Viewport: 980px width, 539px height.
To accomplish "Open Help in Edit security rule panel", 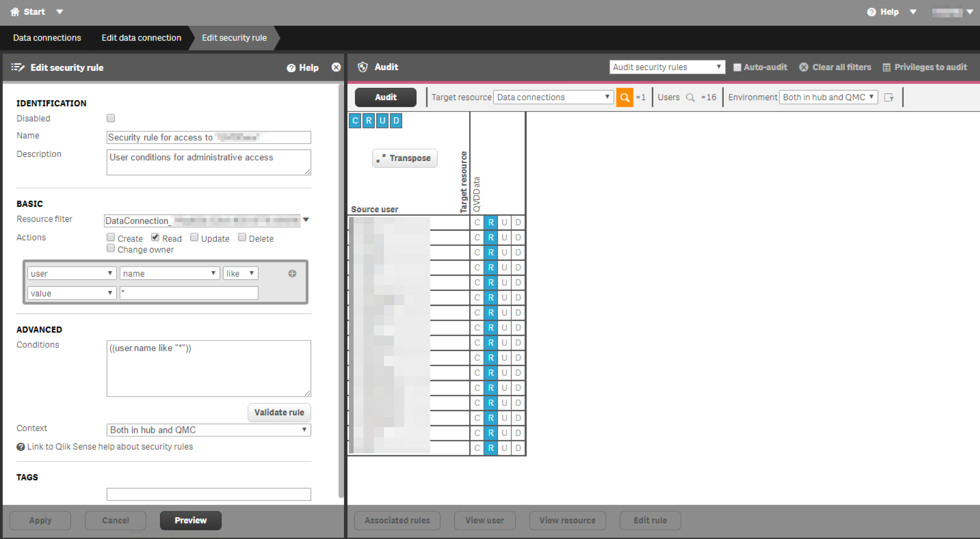I will (303, 68).
